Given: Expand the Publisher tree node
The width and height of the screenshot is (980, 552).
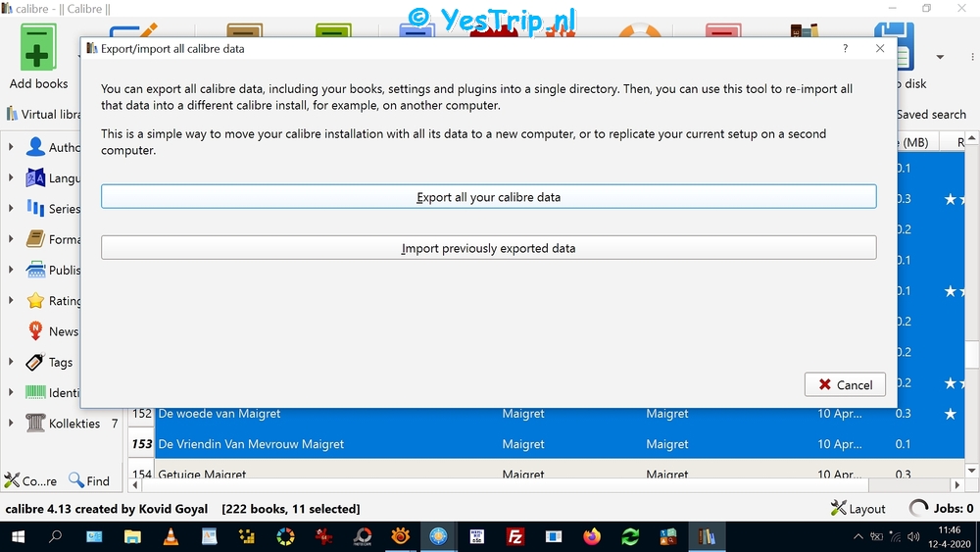Looking at the screenshot, I should pyautogui.click(x=11, y=270).
